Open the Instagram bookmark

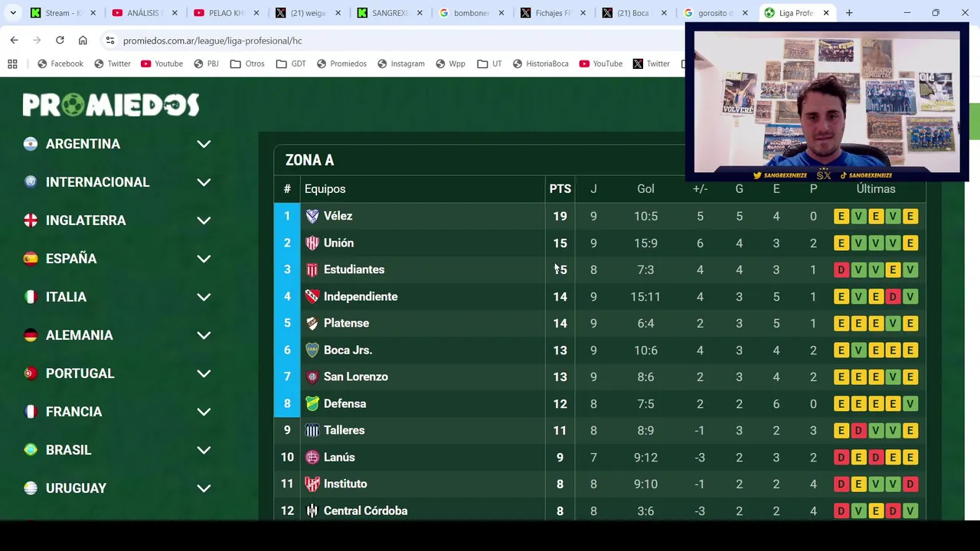(400, 64)
